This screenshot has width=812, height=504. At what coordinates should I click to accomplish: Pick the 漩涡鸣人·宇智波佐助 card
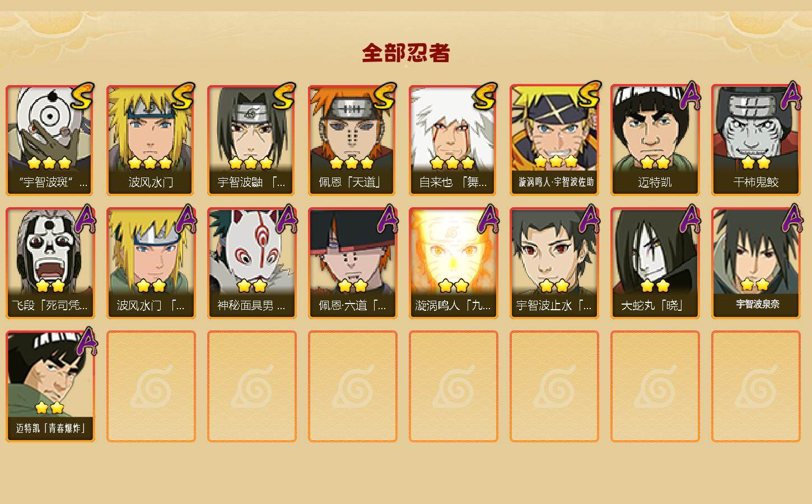point(554,140)
